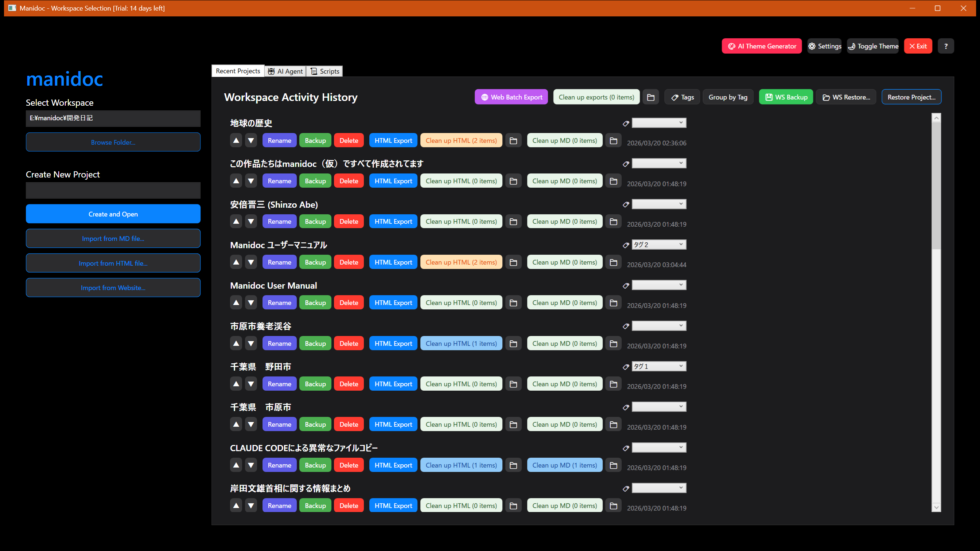
Task: Click the project list scrollbar down arrow
Action: (936, 507)
